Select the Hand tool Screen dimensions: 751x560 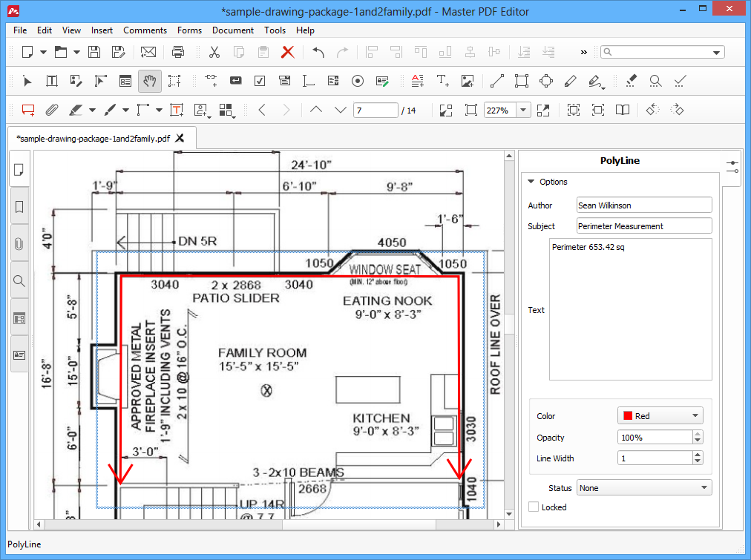point(149,81)
